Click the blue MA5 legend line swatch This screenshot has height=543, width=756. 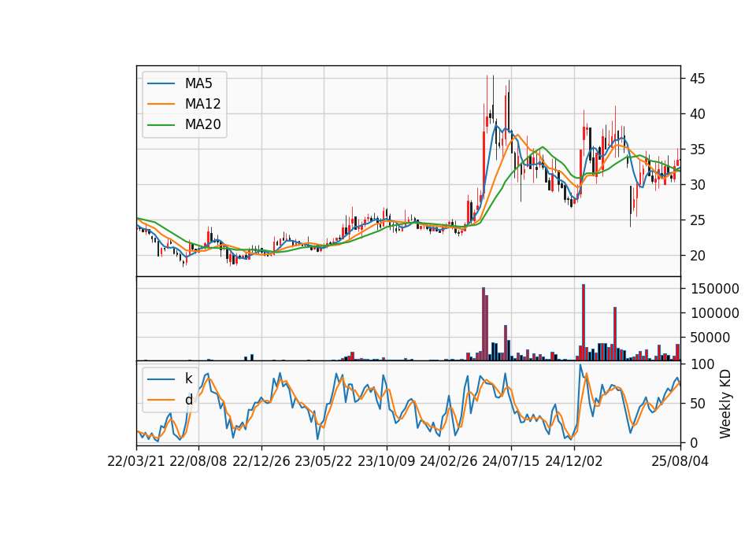(x=161, y=84)
